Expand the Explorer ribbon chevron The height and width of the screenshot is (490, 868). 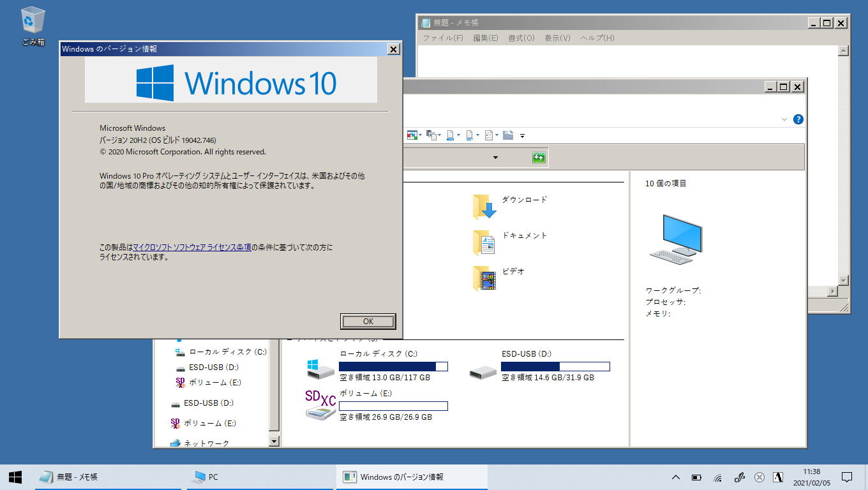[x=784, y=119]
